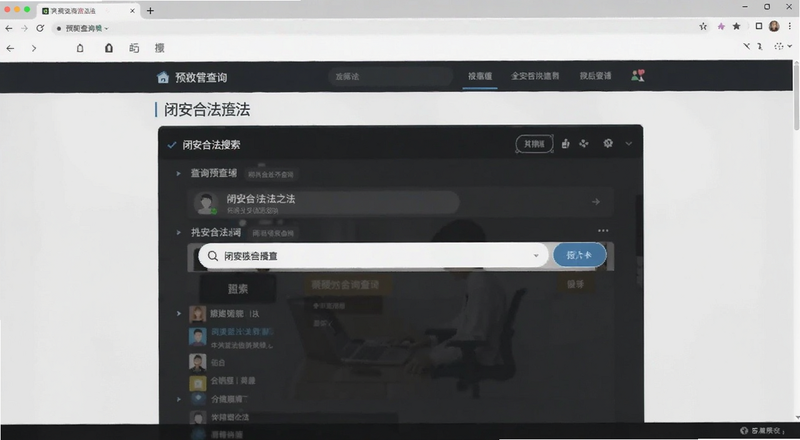Click the second toolbar back arrow
The width and height of the screenshot is (800, 440).
(x=10, y=48)
